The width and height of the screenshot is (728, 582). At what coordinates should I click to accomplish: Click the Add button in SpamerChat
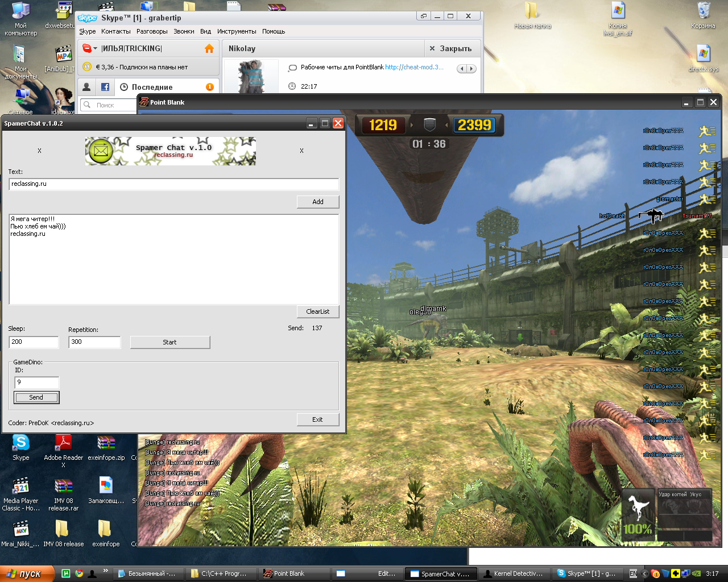point(318,202)
